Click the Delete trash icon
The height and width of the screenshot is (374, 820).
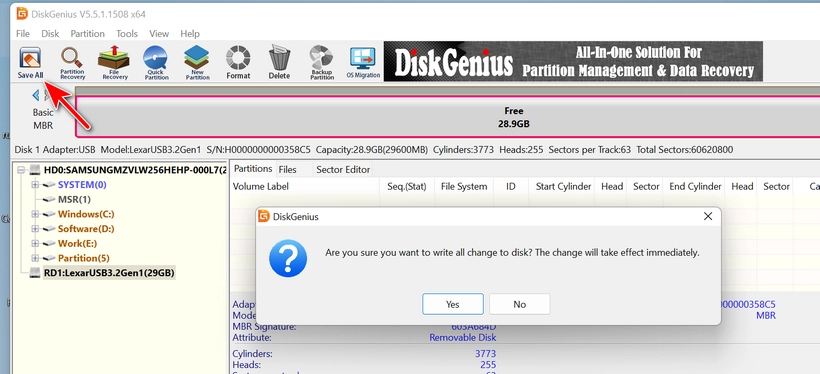(279, 62)
